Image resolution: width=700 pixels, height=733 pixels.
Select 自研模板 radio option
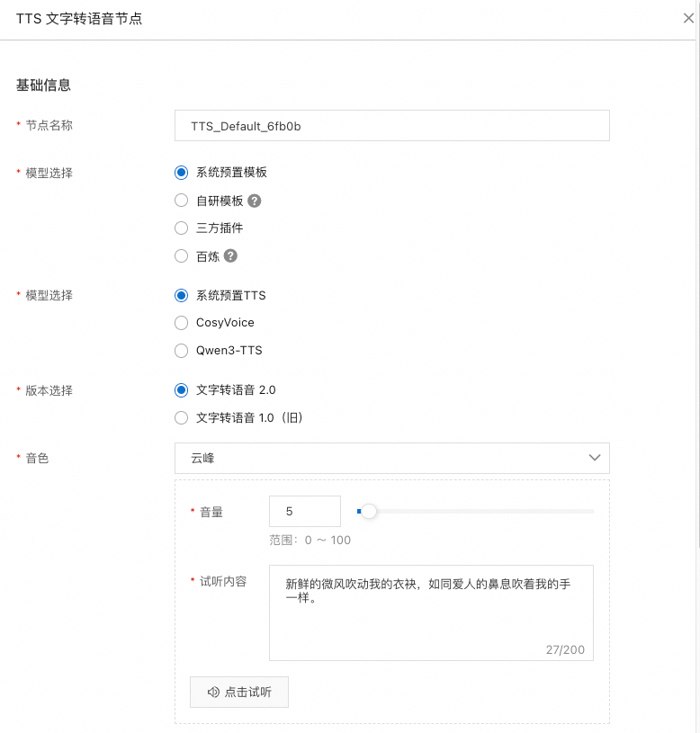pos(182,201)
